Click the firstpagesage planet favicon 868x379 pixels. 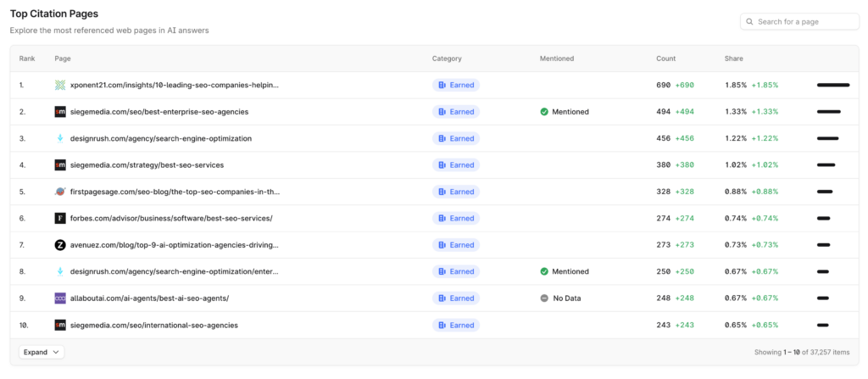point(60,192)
